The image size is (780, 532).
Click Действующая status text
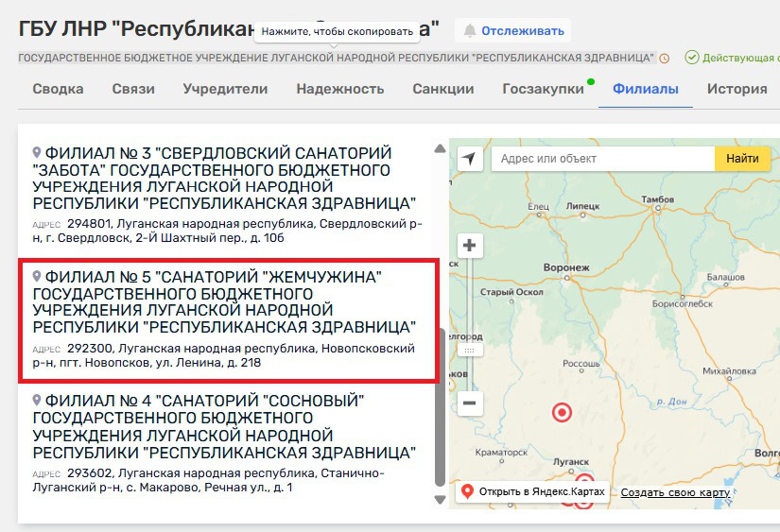740,58
